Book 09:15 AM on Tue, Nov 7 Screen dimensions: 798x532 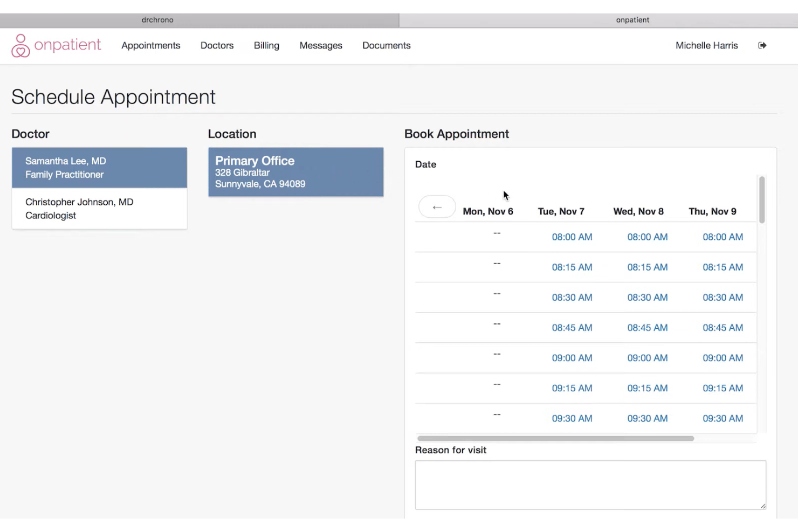coord(572,388)
